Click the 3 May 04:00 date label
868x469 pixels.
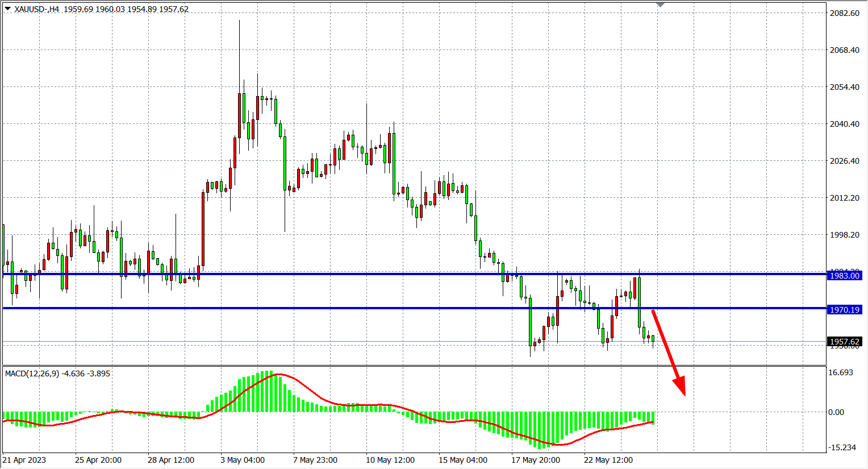click(x=243, y=460)
